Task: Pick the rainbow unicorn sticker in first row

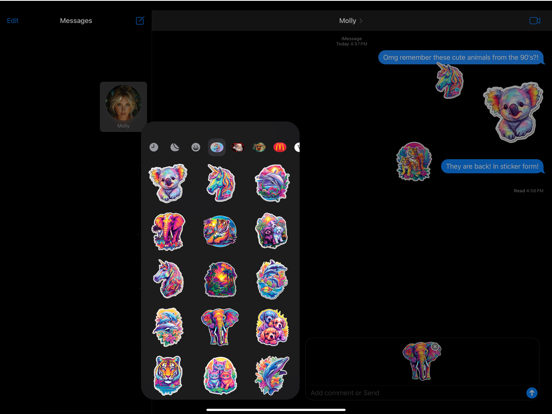Action: [220, 183]
